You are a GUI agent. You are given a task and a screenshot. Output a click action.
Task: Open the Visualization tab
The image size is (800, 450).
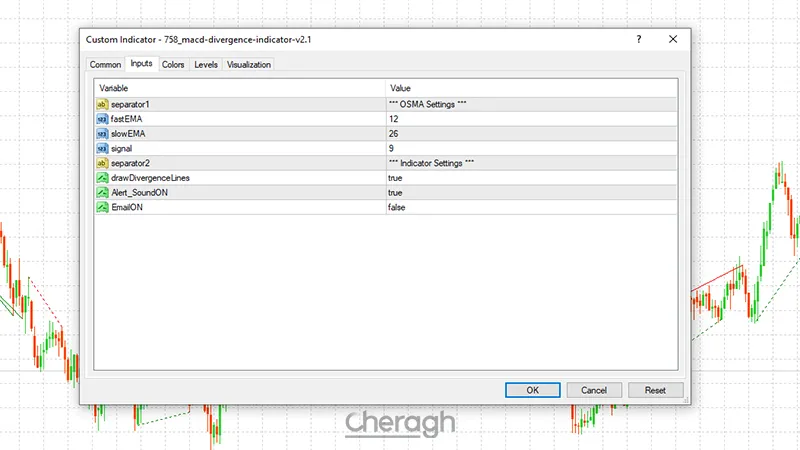(249, 65)
